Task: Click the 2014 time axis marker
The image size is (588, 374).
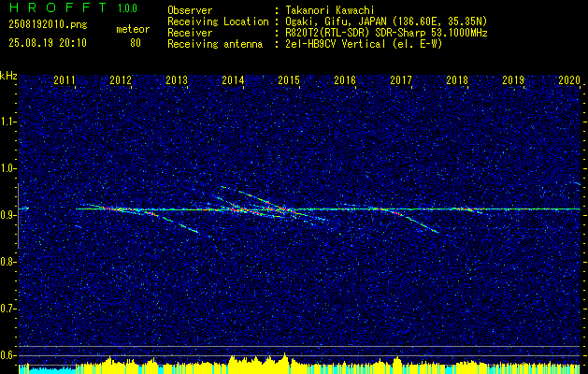Action: click(233, 79)
